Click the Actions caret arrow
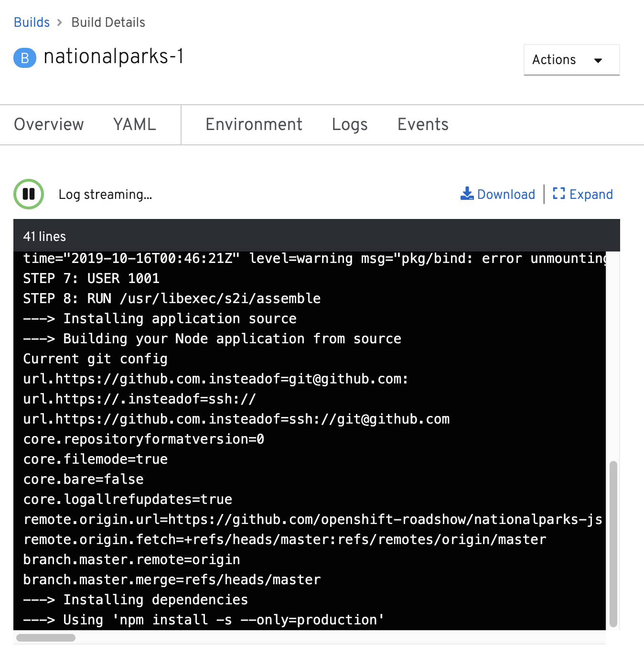This screenshot has width=644, height=655. (x=598, y=60)
